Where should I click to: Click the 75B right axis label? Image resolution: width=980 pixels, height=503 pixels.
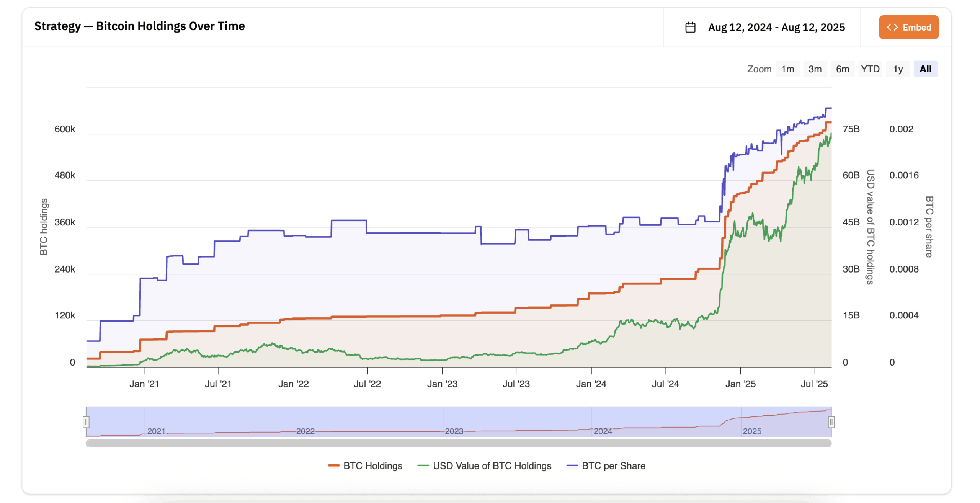(851, 129)
